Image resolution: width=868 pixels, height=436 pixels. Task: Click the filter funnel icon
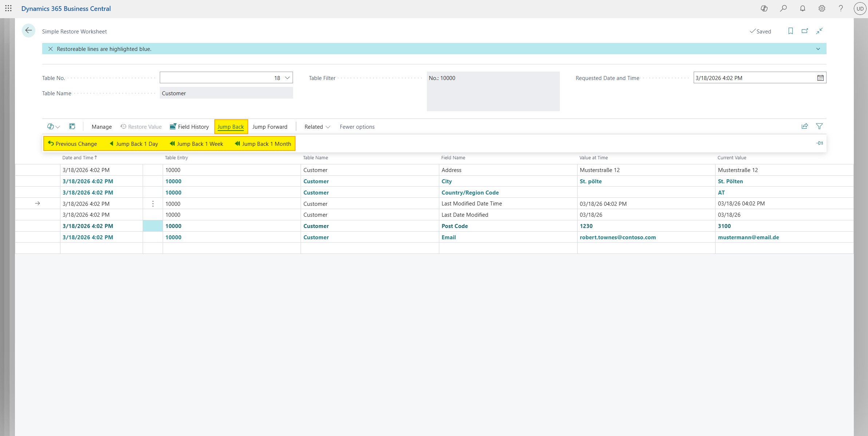point(819,126)
